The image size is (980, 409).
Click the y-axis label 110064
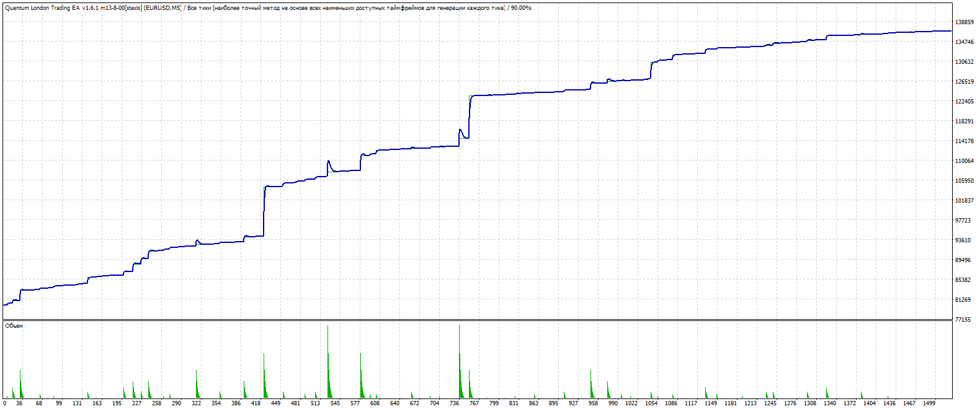tap(964, 161)
